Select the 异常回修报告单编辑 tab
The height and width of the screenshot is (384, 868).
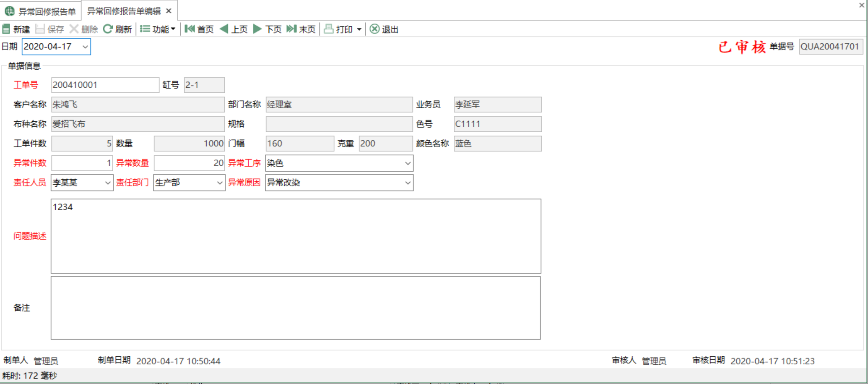pyautogui.click(x=124, y=11)
